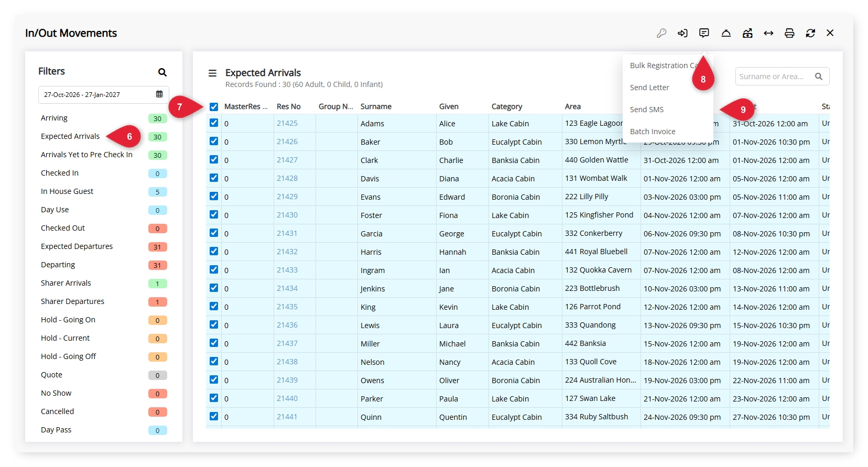Image resolution: width=868 pixels, height=467 pixels.
Task: Select Bulk Registration from the menu
Action: 664,66
